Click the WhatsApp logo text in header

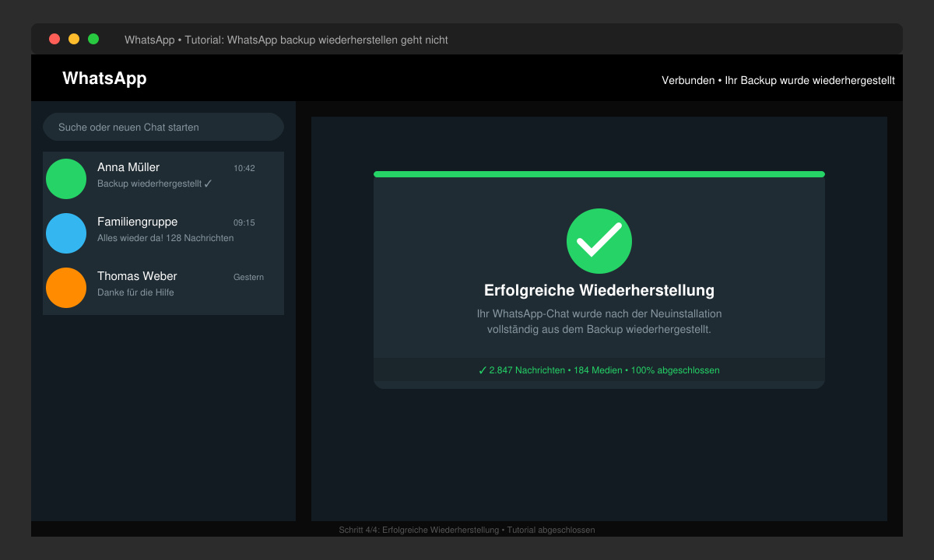pyautogui.click(x=104, y=79)
